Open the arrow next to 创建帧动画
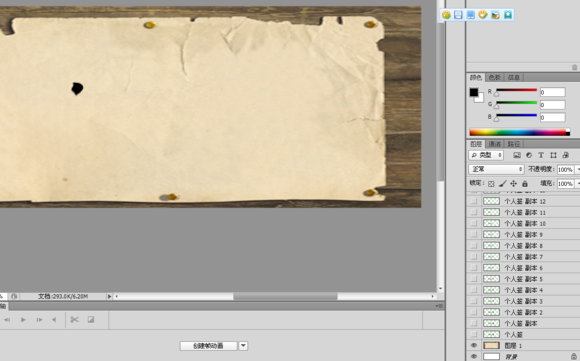 243,346
